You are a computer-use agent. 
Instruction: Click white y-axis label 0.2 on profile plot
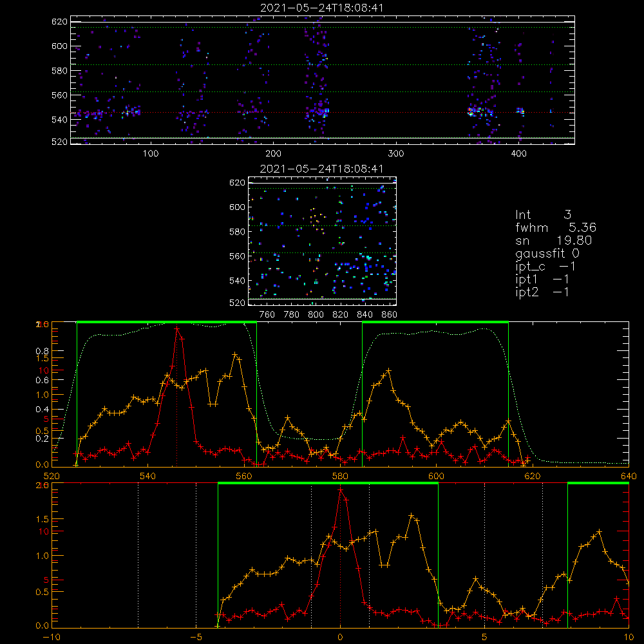(43, 438)
